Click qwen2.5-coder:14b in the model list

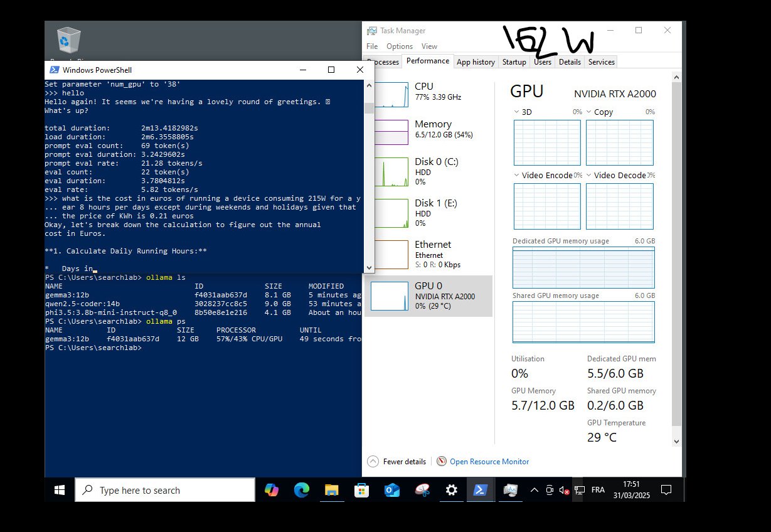click(x=82, y=304)
